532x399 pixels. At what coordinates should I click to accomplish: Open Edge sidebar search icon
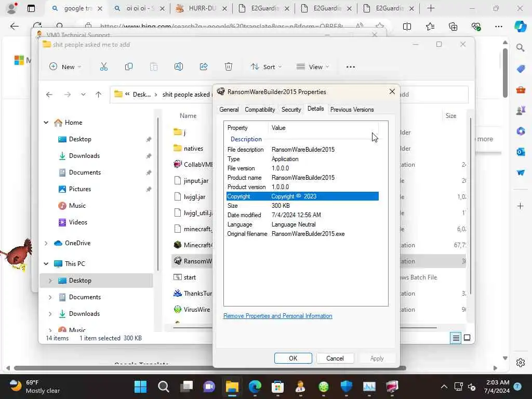(521, 48)
